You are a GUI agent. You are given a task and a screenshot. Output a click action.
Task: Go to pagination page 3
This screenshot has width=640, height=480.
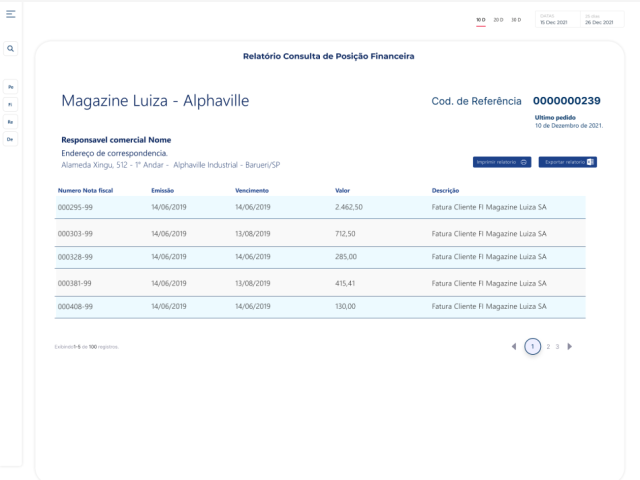pyautogui.click(x=557, y=347)
